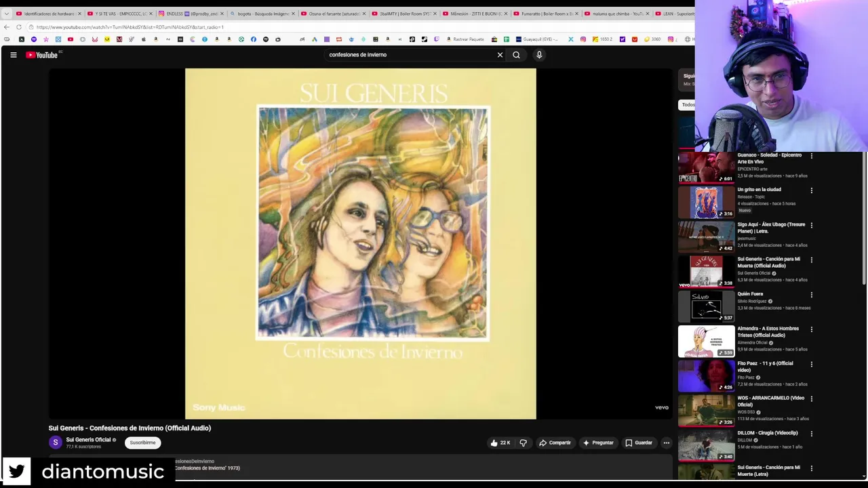
Task: Open the Facebook bookmark icon
Action: (254, 39)
